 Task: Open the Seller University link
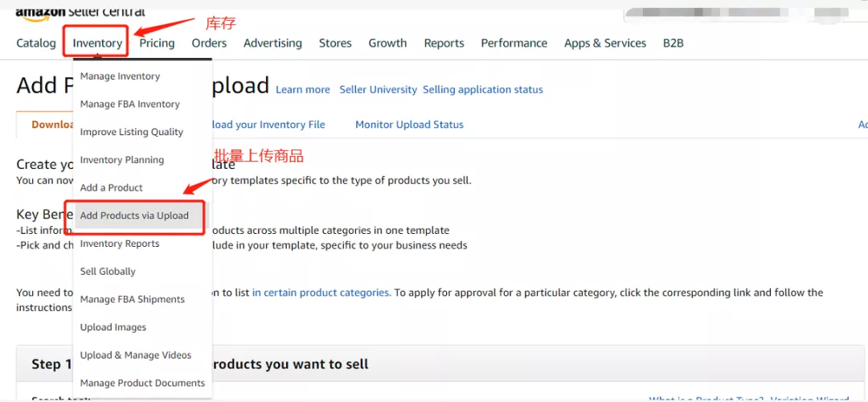[378, 90]
